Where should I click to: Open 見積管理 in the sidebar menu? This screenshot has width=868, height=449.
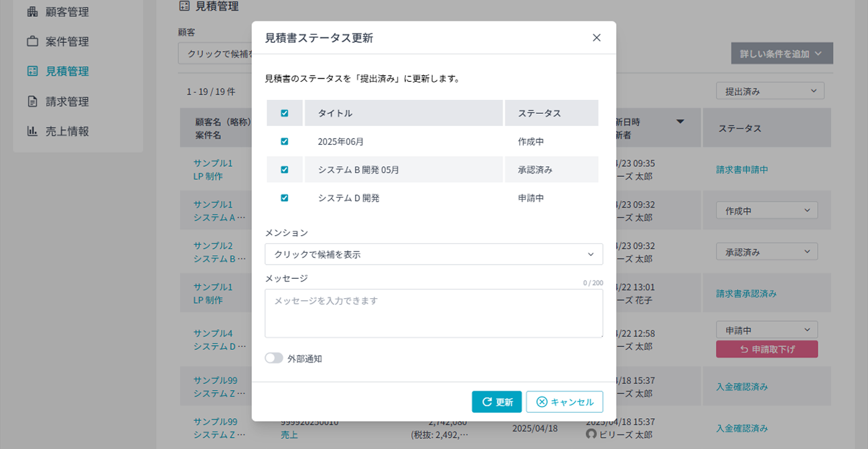(x=67, y=71)
